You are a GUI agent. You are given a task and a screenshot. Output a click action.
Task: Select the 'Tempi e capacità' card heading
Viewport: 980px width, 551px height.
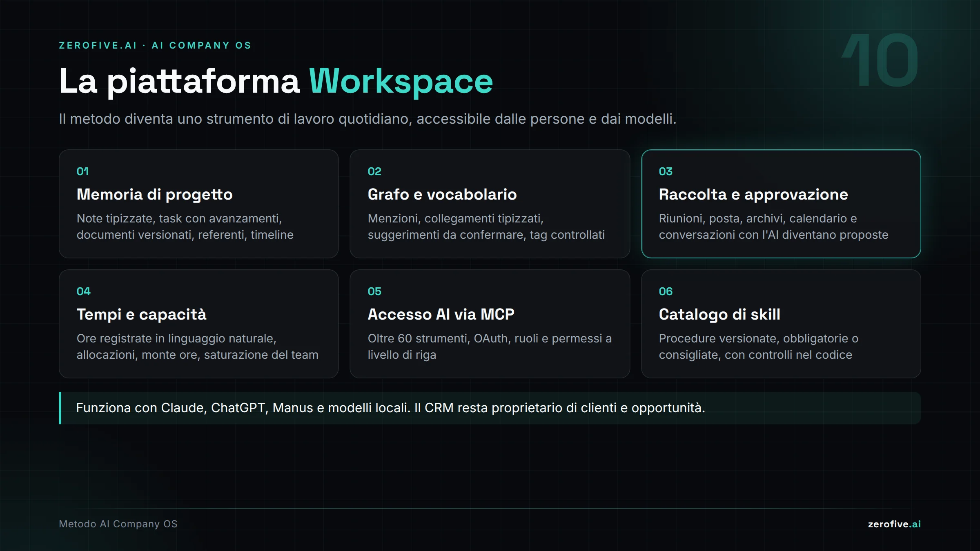[x=142, y=314]
